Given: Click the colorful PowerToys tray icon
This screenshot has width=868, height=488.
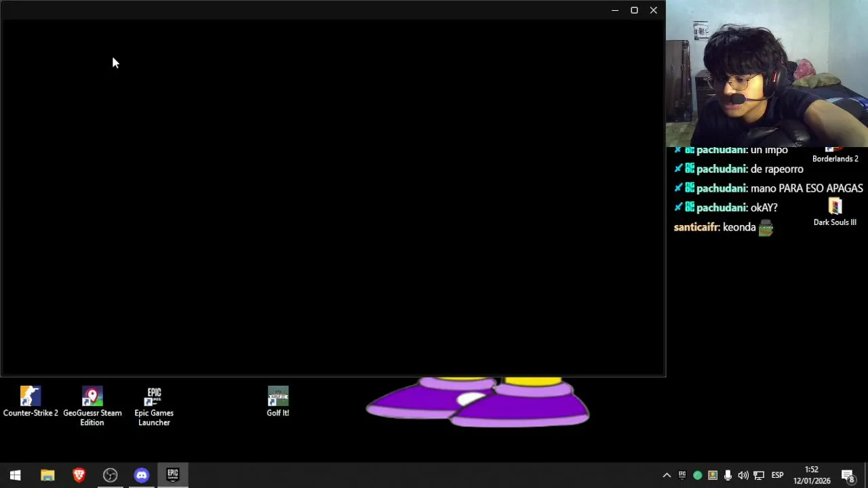Looking at the screenshot, I should coord(713,475).
